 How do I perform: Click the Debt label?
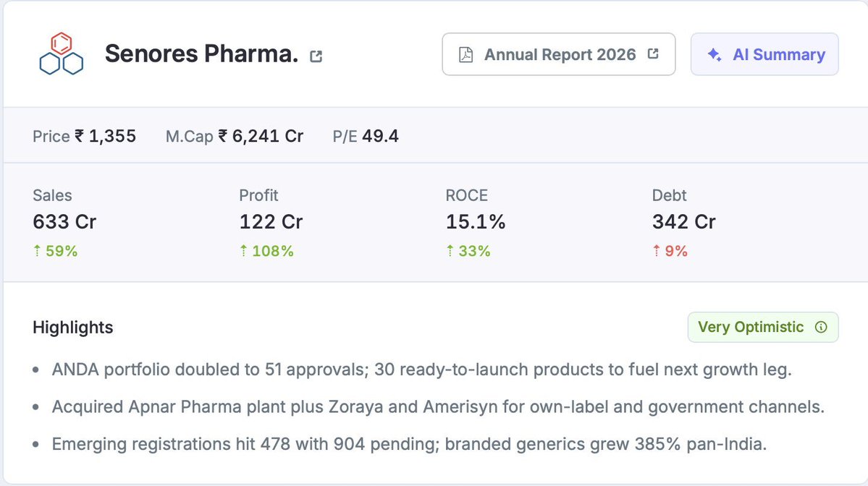[x=669, y=195]
